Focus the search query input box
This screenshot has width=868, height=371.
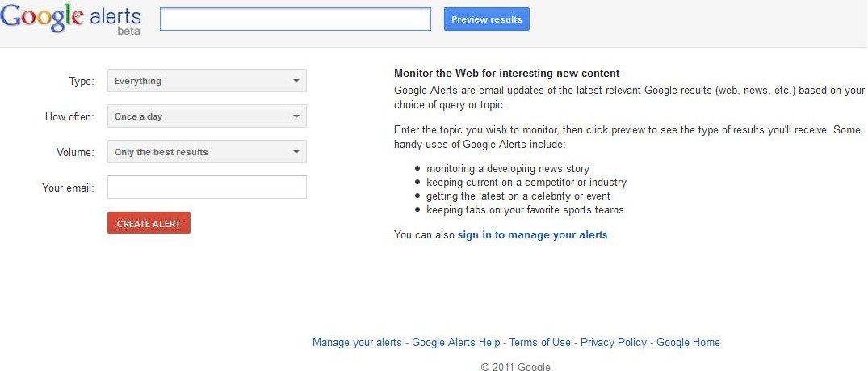[295, 19]
